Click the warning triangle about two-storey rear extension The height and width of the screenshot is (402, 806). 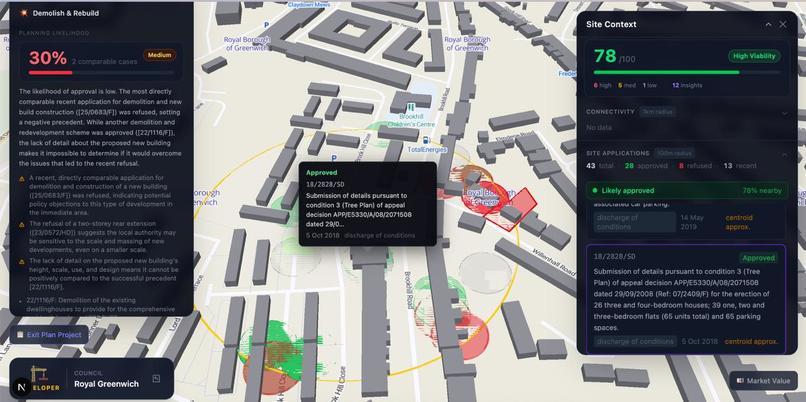[x=22, y=225]
